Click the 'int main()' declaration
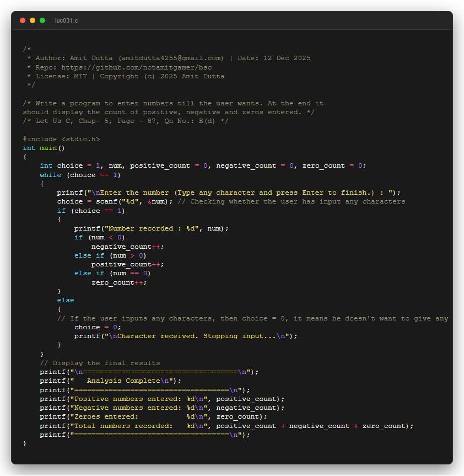Viewport: 464px width, 476px height. pyautogui.click(x=44, y=148)
